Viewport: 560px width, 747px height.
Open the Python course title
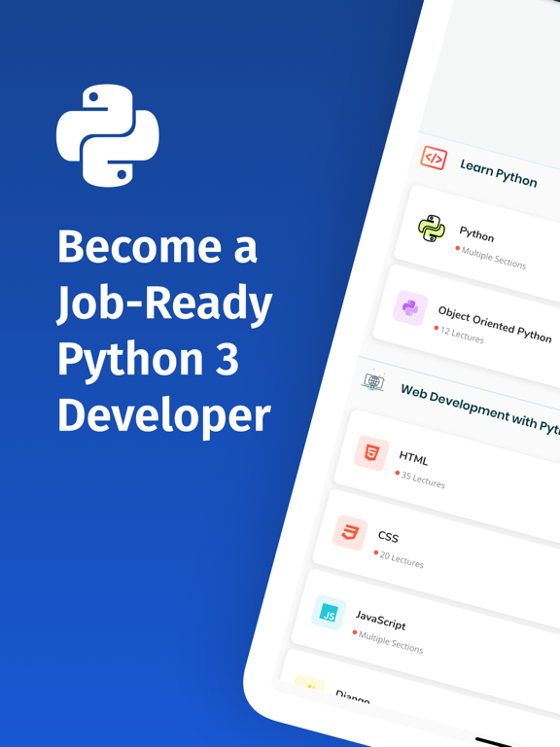point(476,233)
